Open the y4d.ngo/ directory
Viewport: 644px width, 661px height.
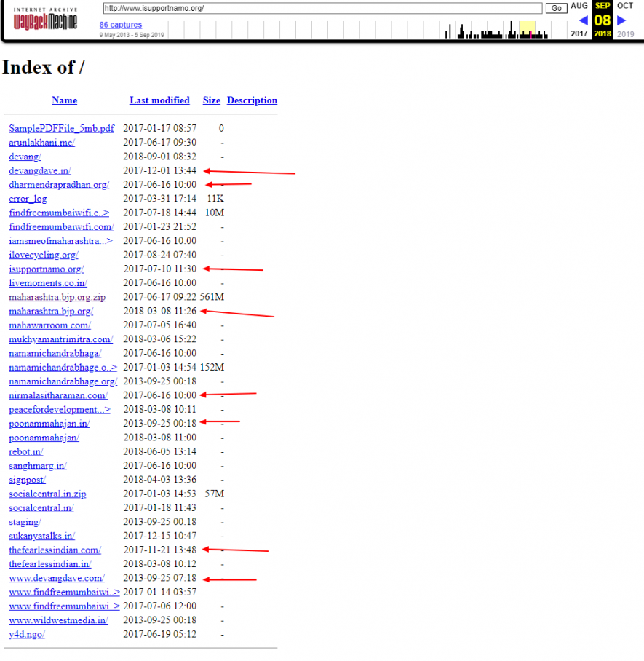click(27, 634)
